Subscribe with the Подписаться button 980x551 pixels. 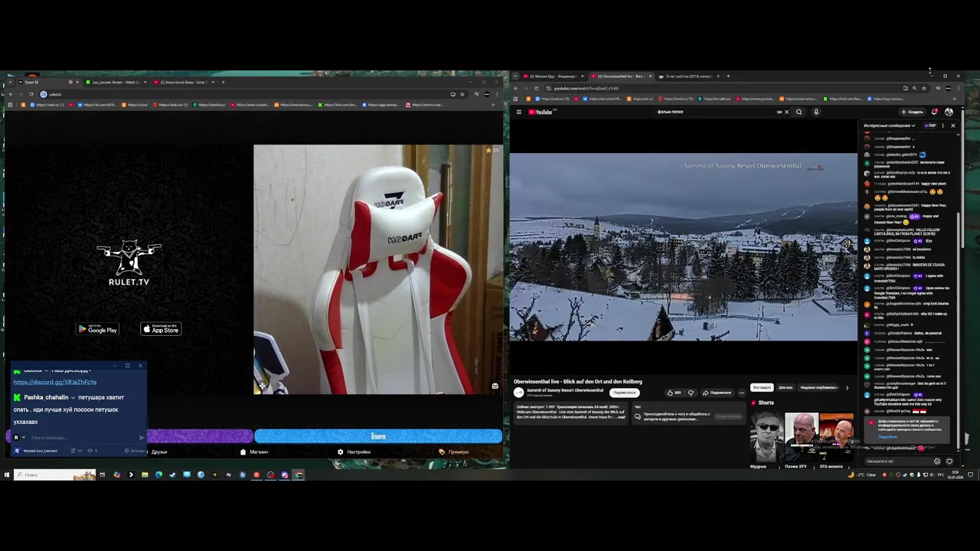[625, 393]
